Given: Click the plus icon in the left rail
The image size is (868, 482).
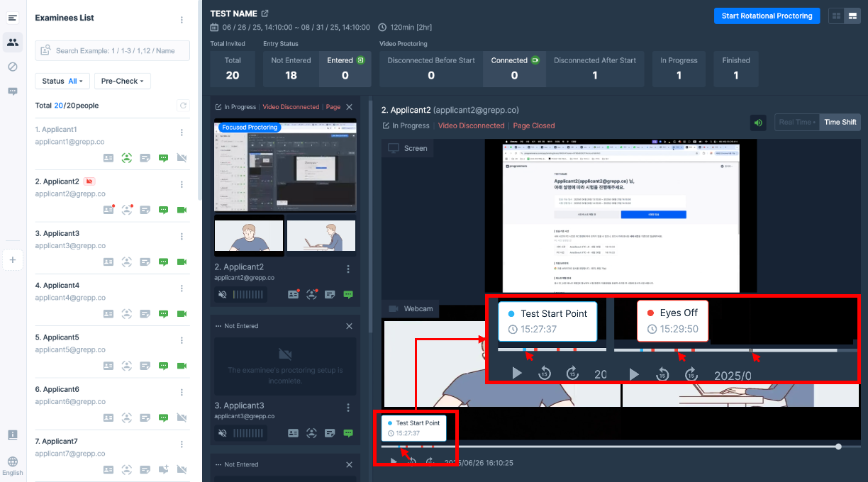Looking at the screenshot, I should tap(13, 260).
